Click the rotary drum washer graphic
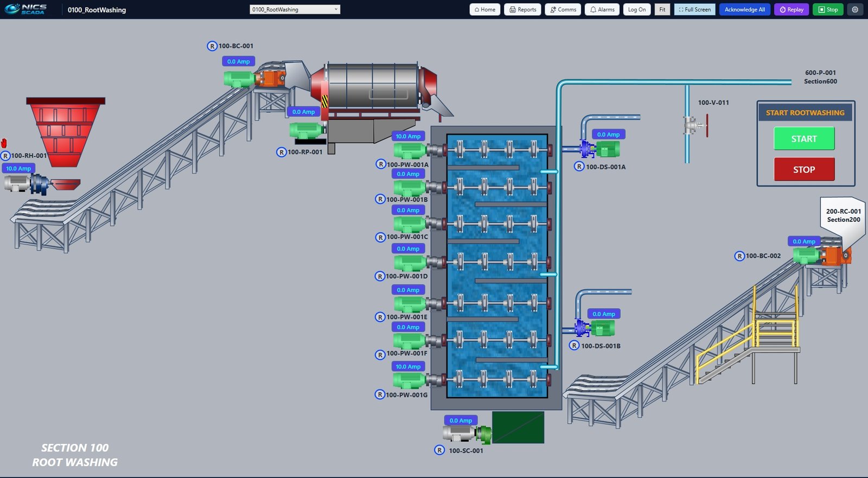The width and height of the screenshot is (868, 478). pyautogui.click(x=374, y=86)
